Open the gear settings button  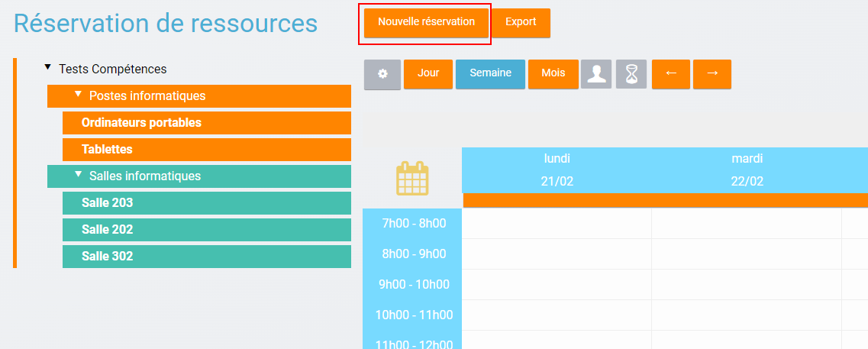382,74
